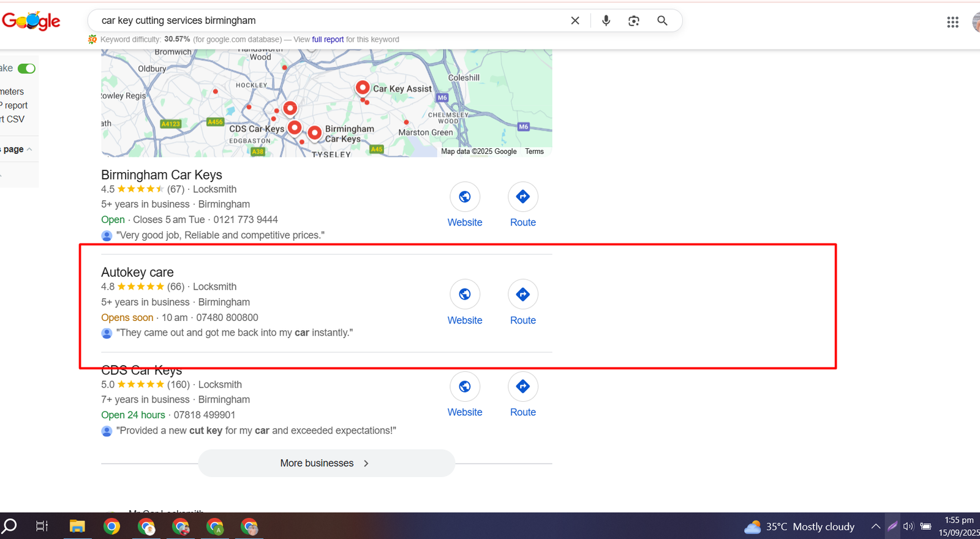Image resolution: width=980 pixels, height=539 pixels.
Task: Get route to CDS Car Keys
Action: [x=522, y=386]
